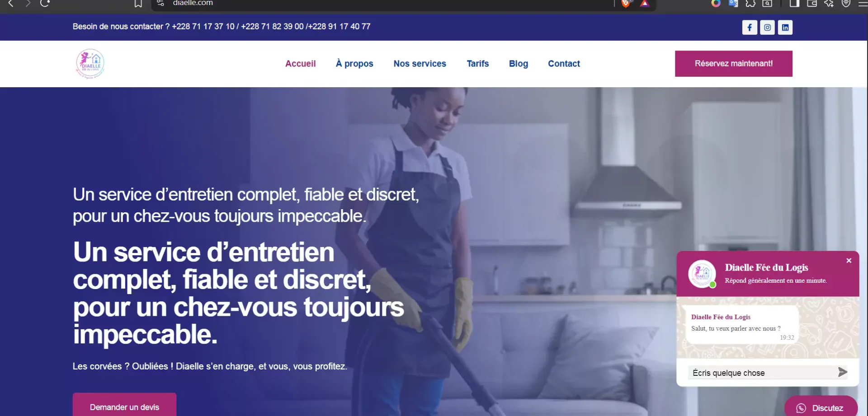
Task: Click the Écris quelque chose message field
Action: pyautogui.click(x=762, y=373)
